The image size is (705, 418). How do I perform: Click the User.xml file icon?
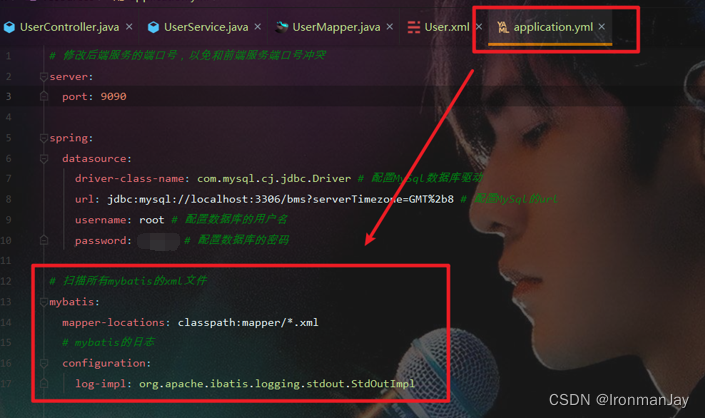(414, 27)
